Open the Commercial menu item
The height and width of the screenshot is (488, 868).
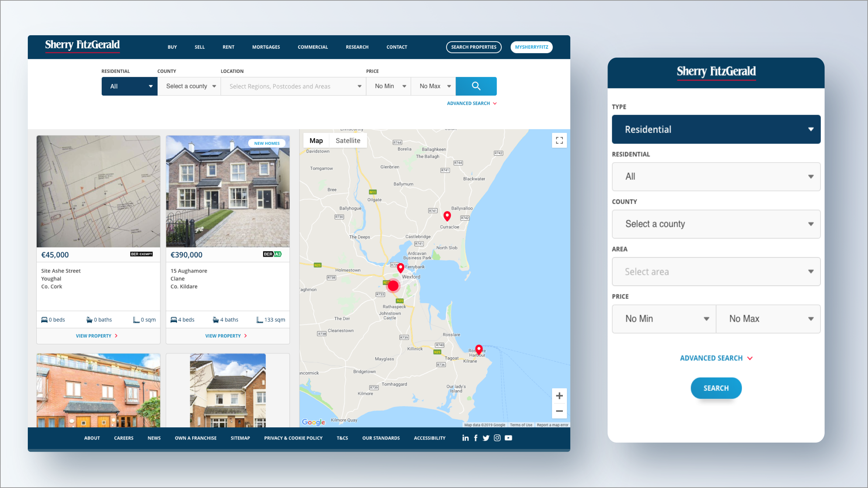313,47
